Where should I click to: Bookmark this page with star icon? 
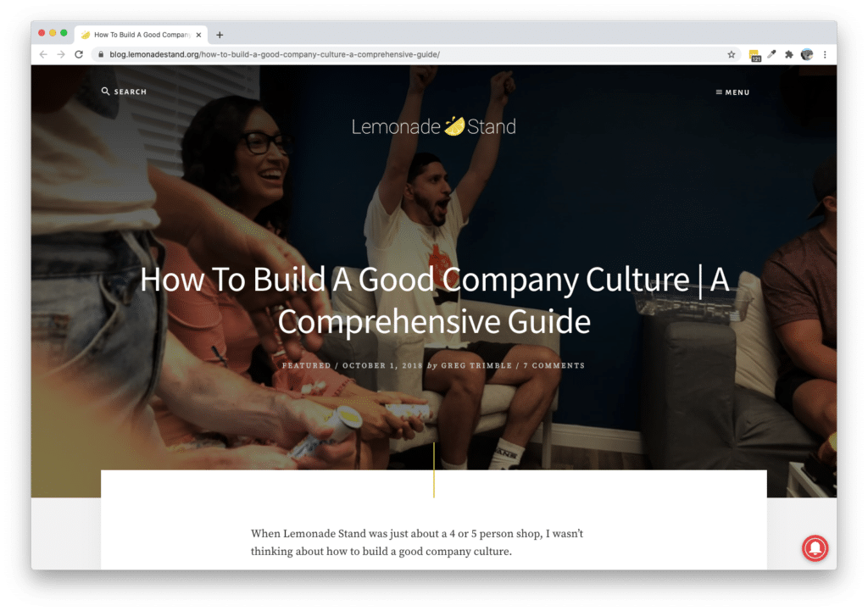pos(732,54)
